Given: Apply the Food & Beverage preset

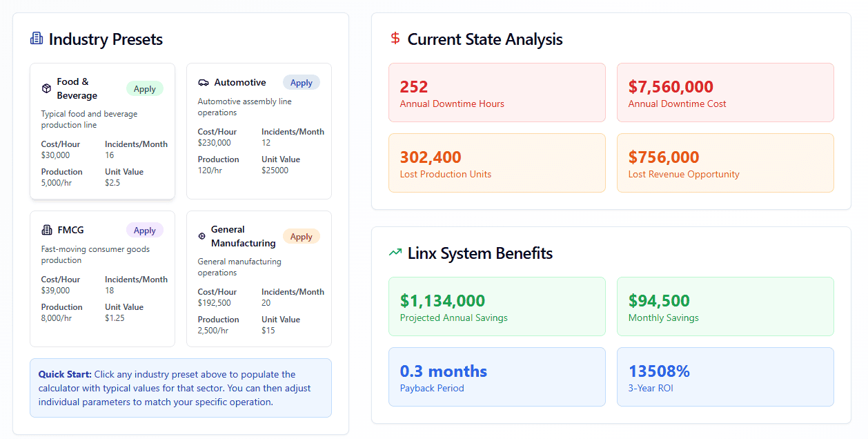Looking at the screenshot, I should pos(145,88).
